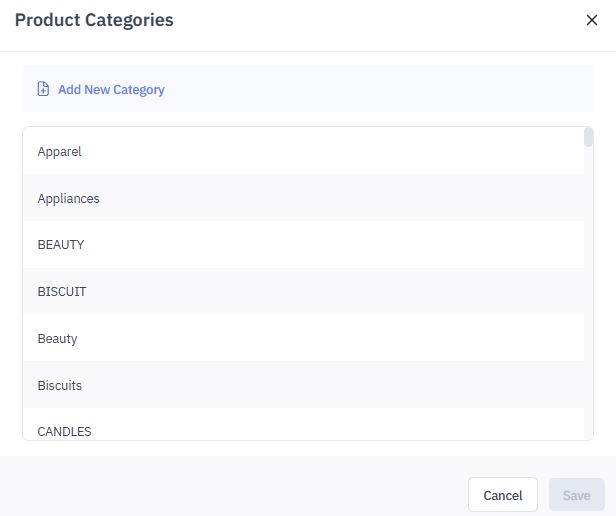This screenshot has height=516, width=616.
Task: Click the Product Categories dialog title
Action: (x=94, y=20)
